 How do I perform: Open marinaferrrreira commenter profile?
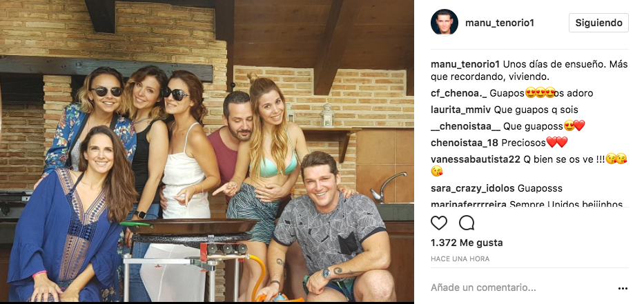click(x=469, y=204)
